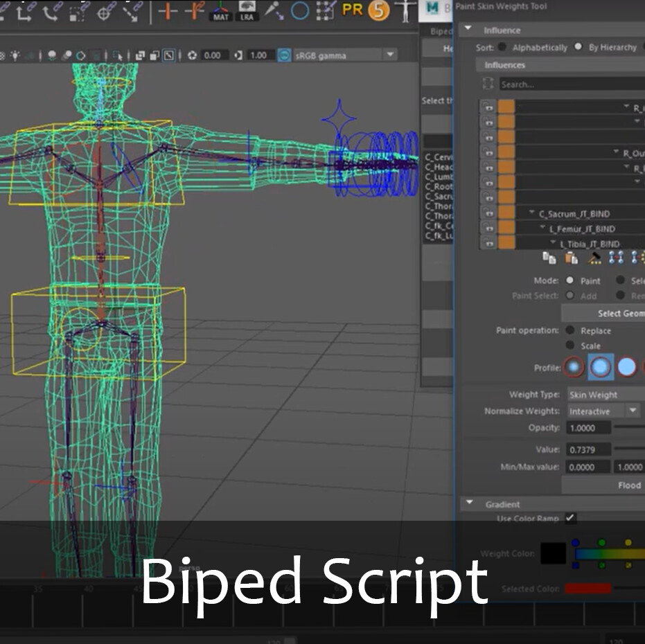Click the red Selected Color swatch
Screen dimensions: 645x644
pyautogui.click(x=586, y=589)
